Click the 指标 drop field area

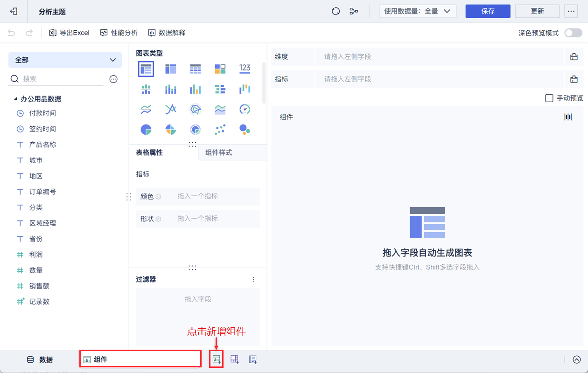pyautogui.click(x=440, y=79)
